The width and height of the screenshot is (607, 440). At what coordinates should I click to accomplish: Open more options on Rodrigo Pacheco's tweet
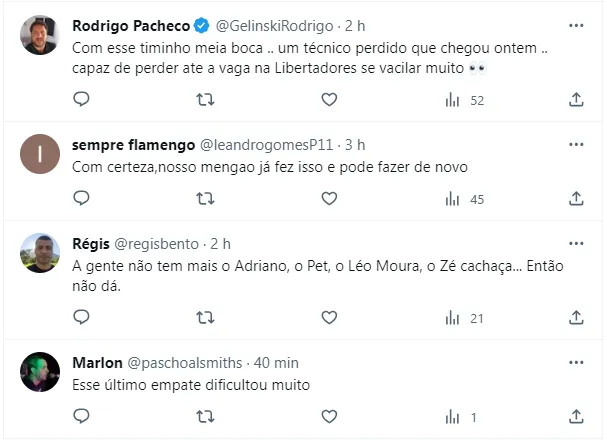tap(576, 24)
